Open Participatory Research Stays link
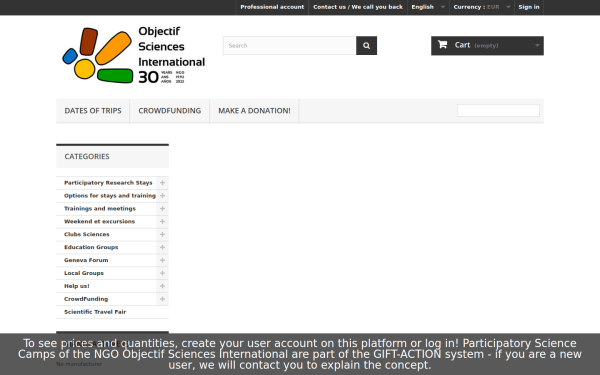Image resolution: width=600 pixels, height=375 pixels. [x=108, y=183]
